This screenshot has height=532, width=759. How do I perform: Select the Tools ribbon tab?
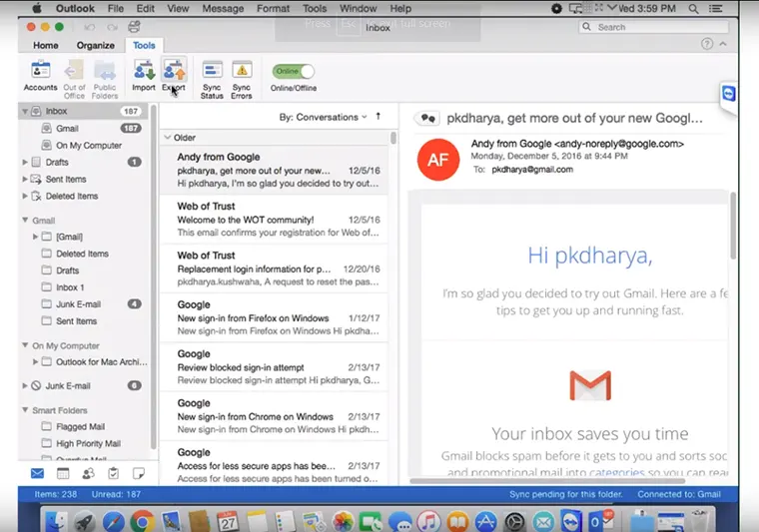(144, 46)
